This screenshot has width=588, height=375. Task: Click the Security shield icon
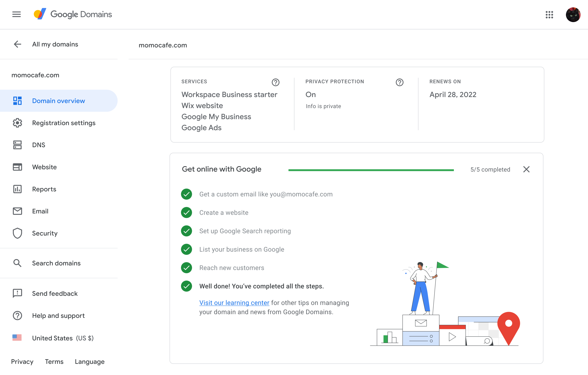click(x=17, y=233)
